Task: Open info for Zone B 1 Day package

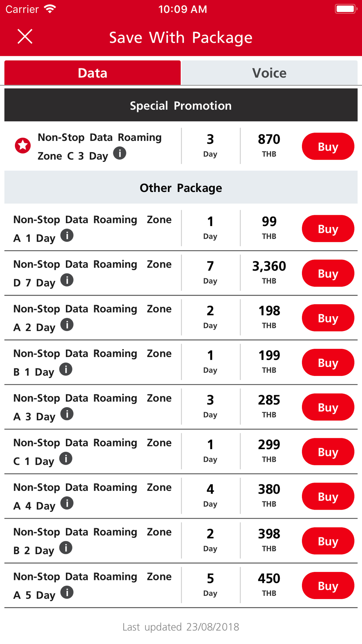Action: 66,369
